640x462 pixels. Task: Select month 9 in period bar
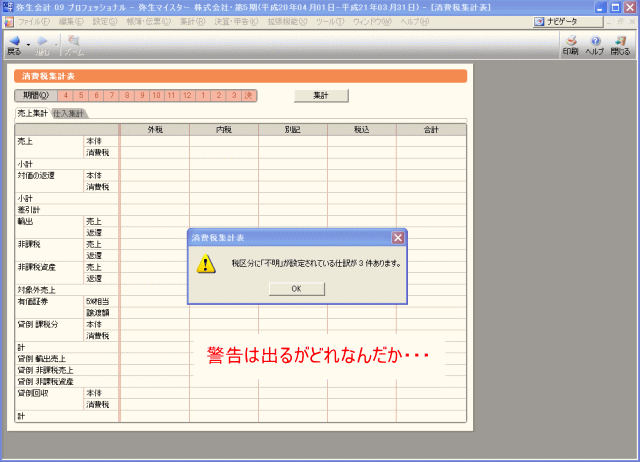[x=142, y=96]
